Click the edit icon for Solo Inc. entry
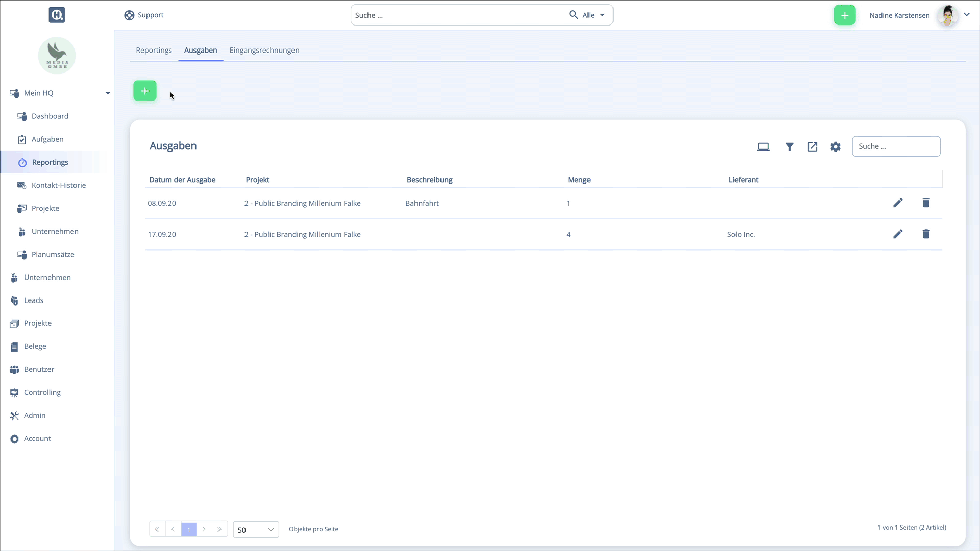 [x=898, y=234]
